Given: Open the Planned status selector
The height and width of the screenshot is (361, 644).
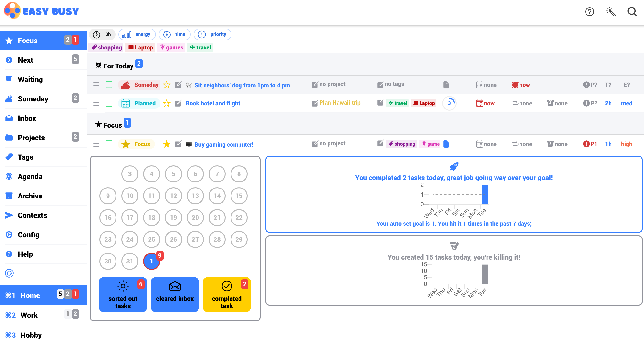Looking at the screenshot, I should pyautogui.click(x=139, y=103).
